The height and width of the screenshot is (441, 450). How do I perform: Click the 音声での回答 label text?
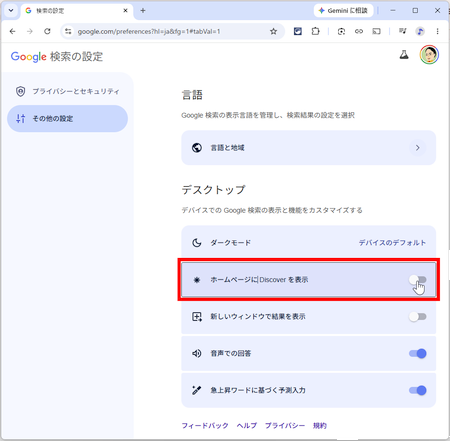[x=231, y=353]
